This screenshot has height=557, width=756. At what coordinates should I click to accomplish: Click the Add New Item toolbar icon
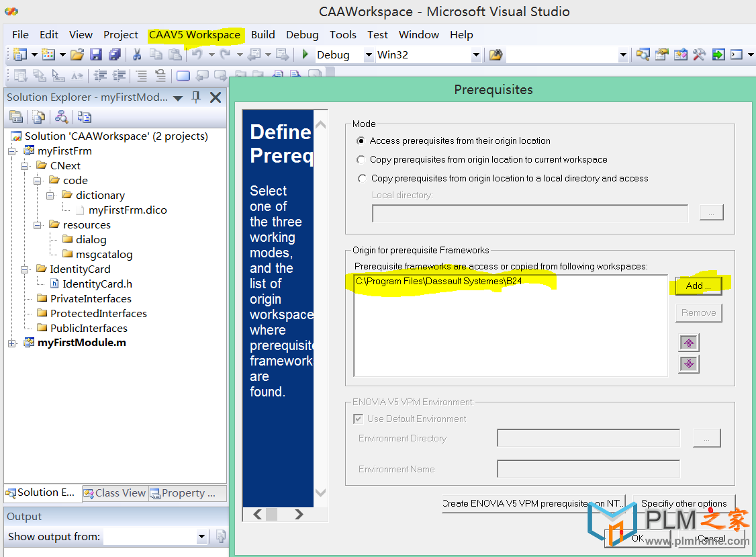point(48,54)
